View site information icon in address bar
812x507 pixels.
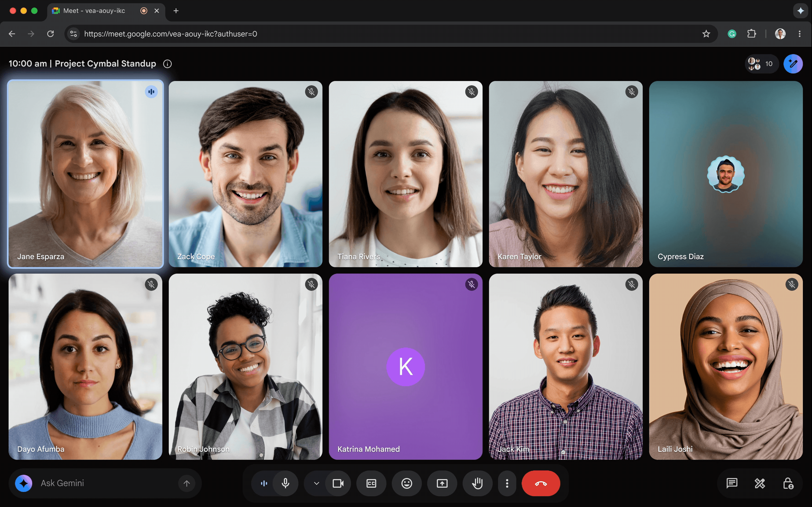[x=74, y=34]
